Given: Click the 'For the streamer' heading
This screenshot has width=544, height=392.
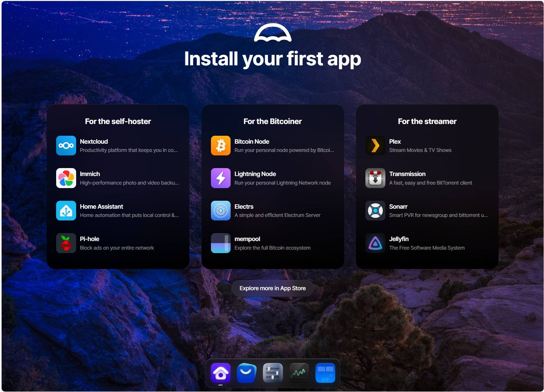Looking at the screenshot, I should point(427,121).
